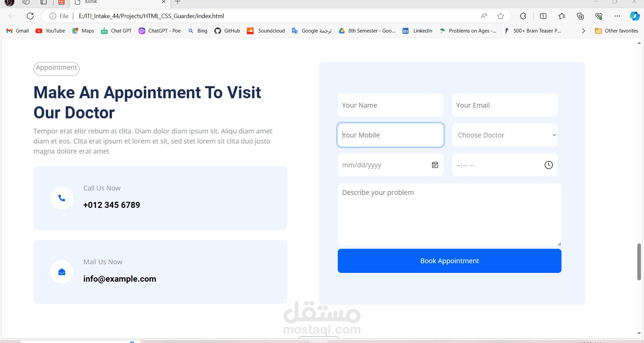Viewport: 644px width, 343px height.
Task: Open Read aloud icon in address bar
Action: pyautogui.click(x=484, y=16)
